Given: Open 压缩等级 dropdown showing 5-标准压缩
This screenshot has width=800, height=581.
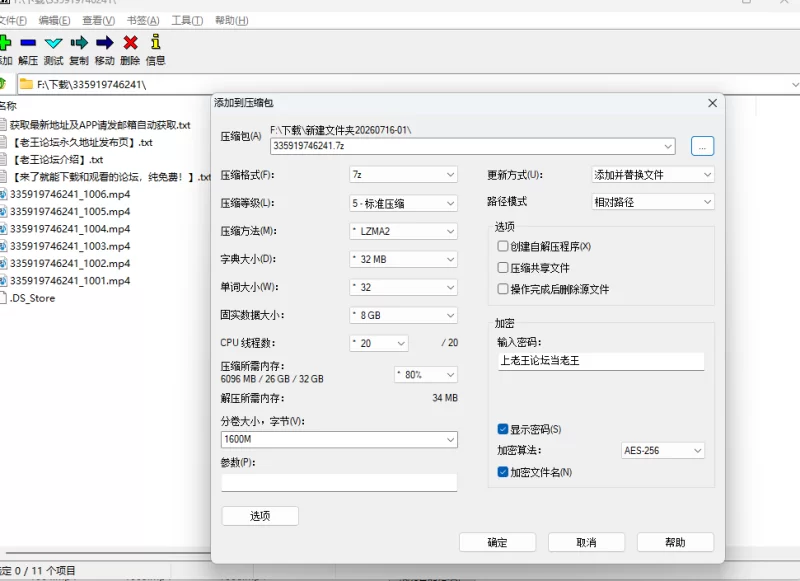Looking at the screenshot, I should pos(403,203).
